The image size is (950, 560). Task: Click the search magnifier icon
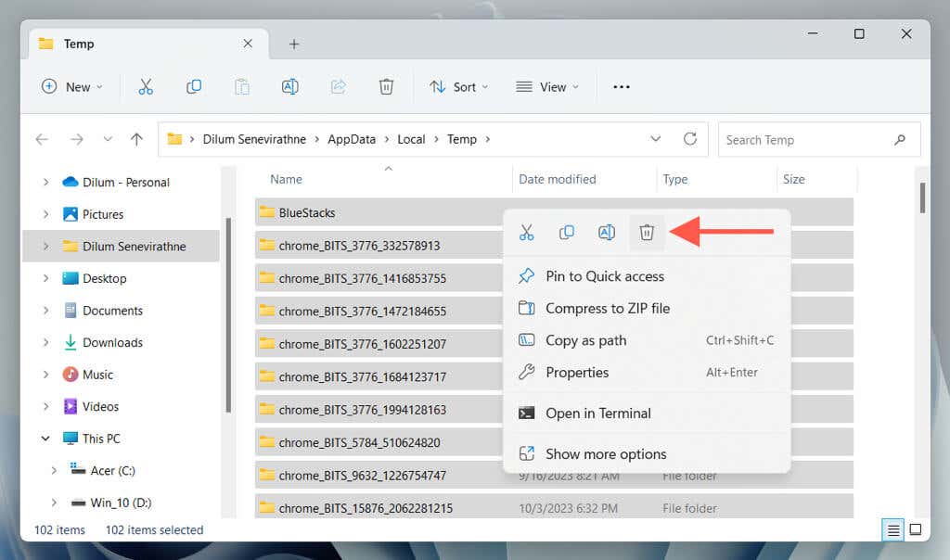[900, 140]
